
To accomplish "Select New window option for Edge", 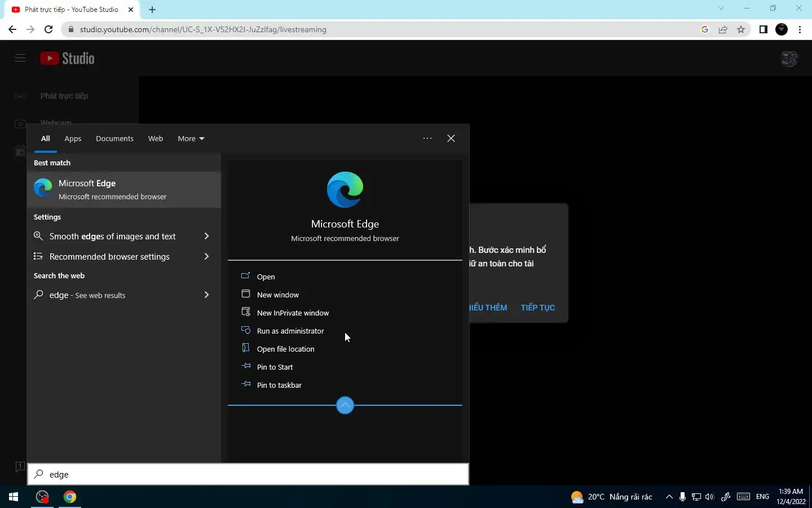I will click(x=277, y=295).
